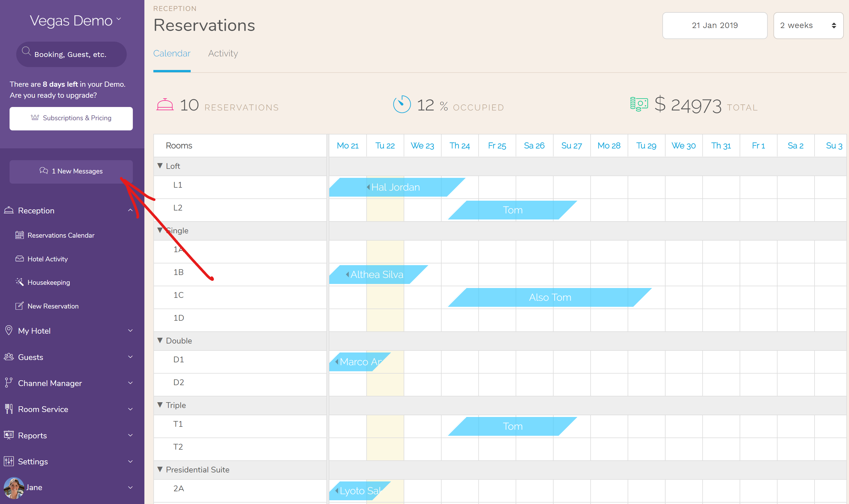
Task: Click the Room Service icon
Action: click(x=9, y=409)
